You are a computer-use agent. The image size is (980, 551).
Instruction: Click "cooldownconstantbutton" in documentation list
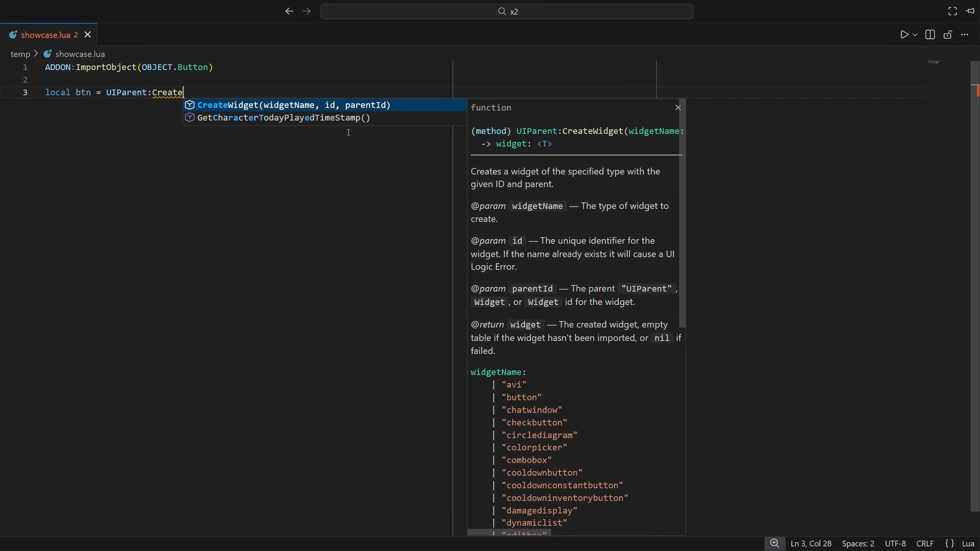point(562,485)
